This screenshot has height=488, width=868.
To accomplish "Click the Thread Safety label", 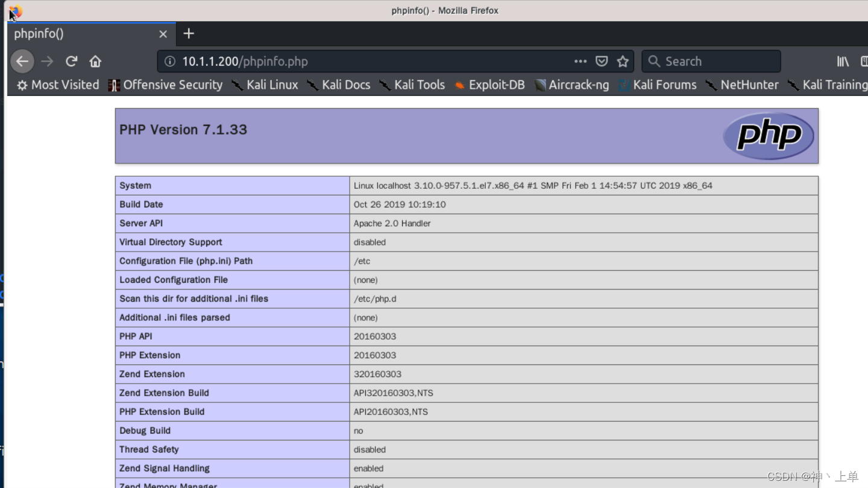I will click(x=149, y=449).
